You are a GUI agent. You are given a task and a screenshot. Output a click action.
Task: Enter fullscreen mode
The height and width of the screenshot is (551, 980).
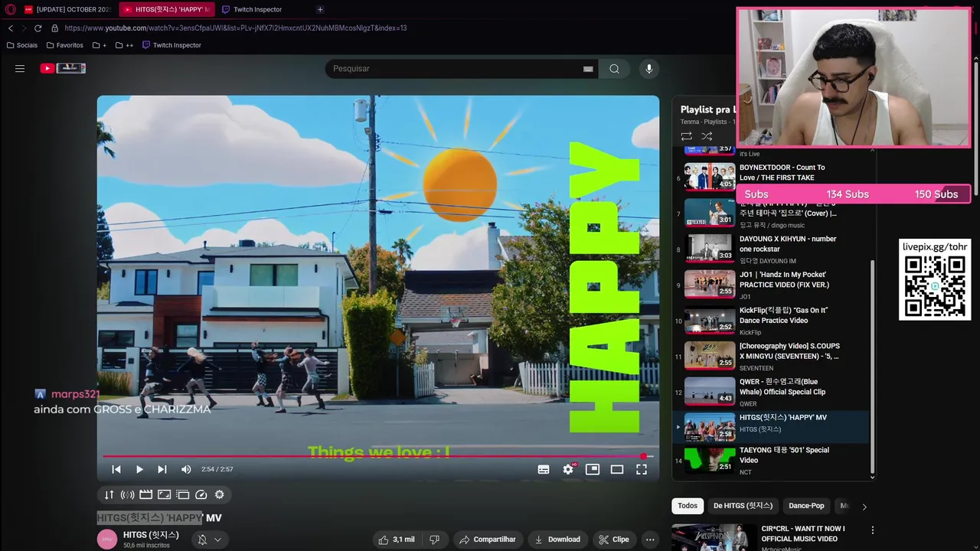pyautogui.click(x=642, y=469)
